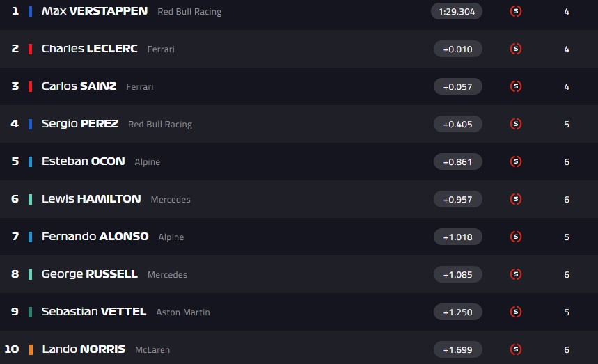Select the Sebastian VETTEL driver name
Screen dimensions: 598x364
click(94, 312)
